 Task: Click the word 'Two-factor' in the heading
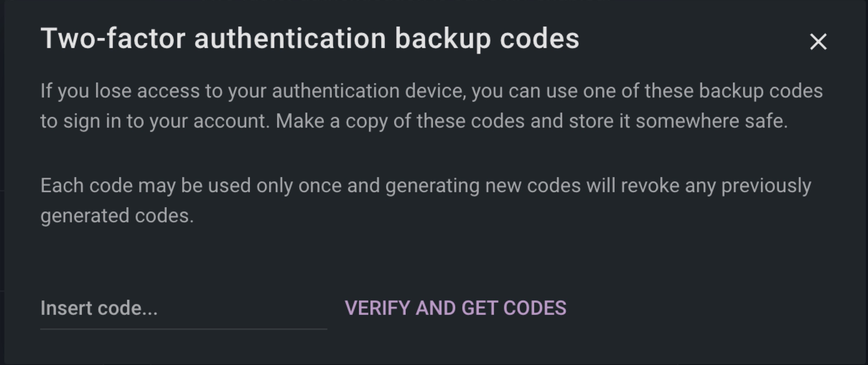click(x=113, y=38)
